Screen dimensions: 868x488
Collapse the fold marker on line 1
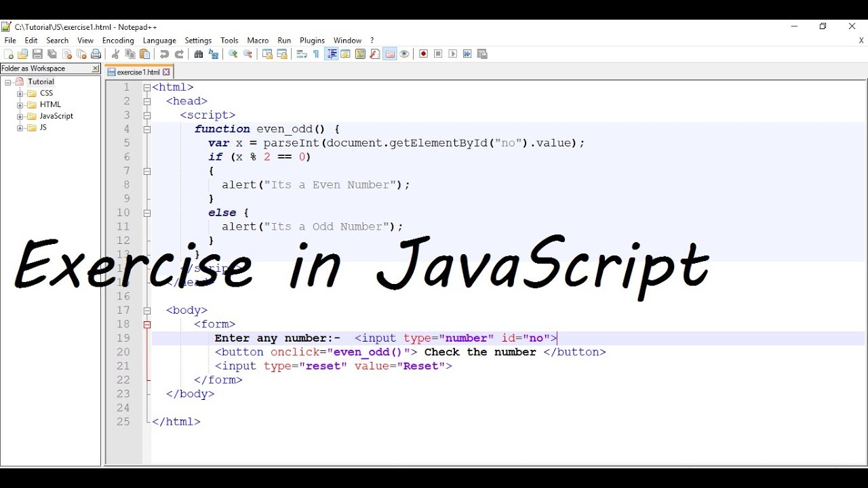pos(147,87)
